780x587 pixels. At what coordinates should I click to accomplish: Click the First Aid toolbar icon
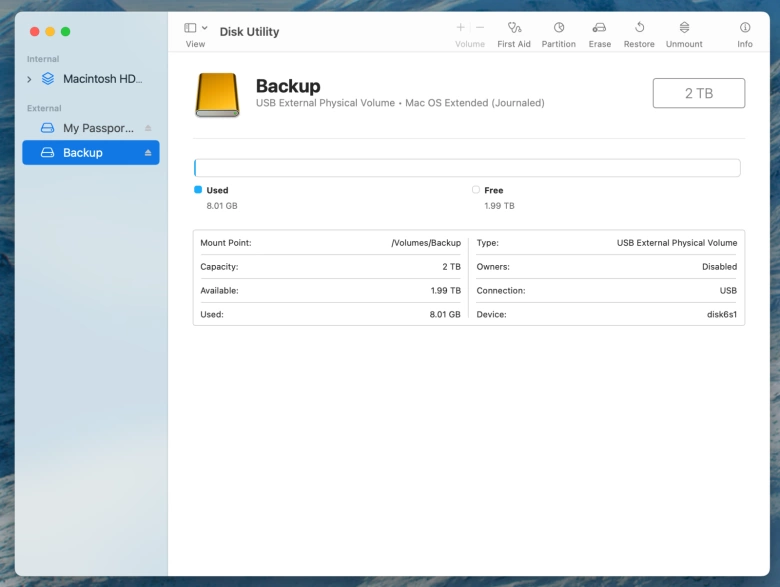[514, 28]
